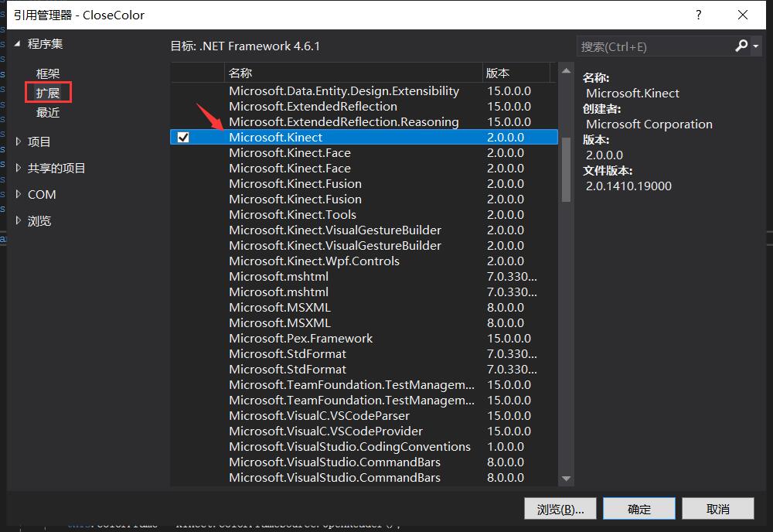This screenshot has width=773, height=532.
Task: Click the help question mark icon
Action: tap(699, 15)
